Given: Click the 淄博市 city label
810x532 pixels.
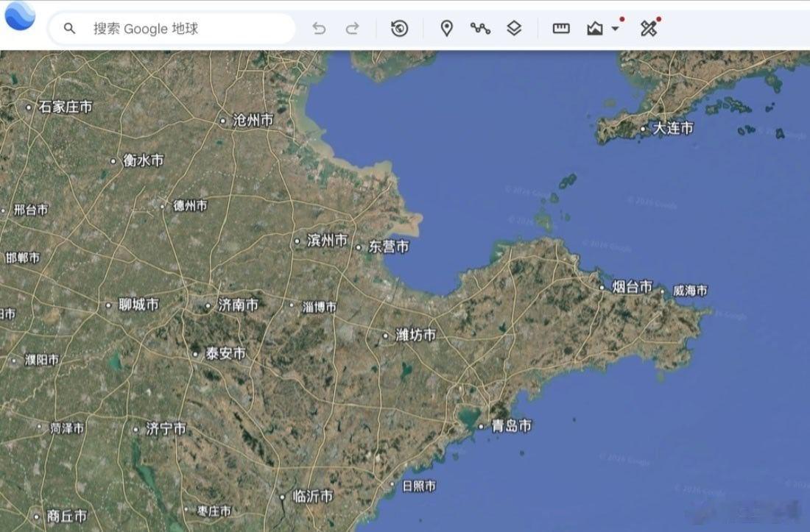Looking at the screenshot, I should 320,307.
